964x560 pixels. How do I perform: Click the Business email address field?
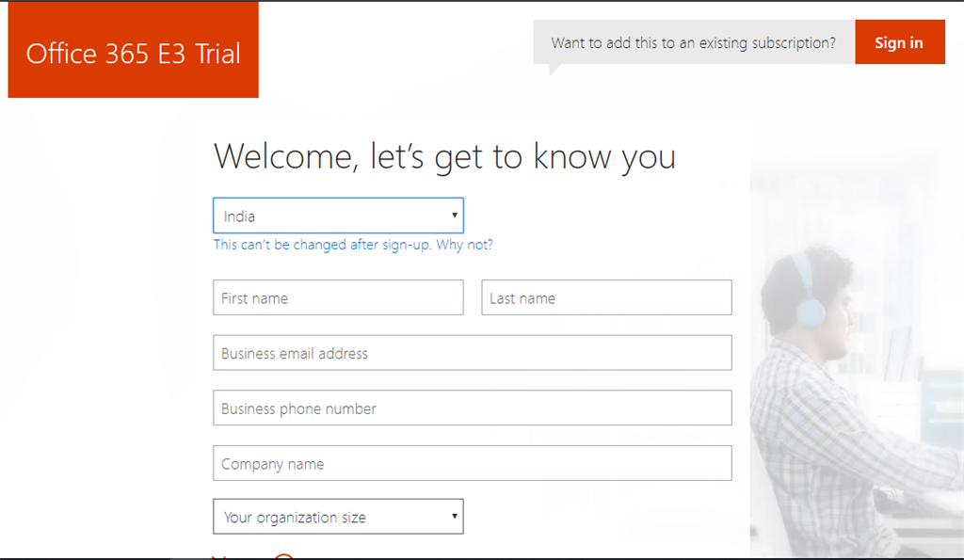(x=472, y=352)
